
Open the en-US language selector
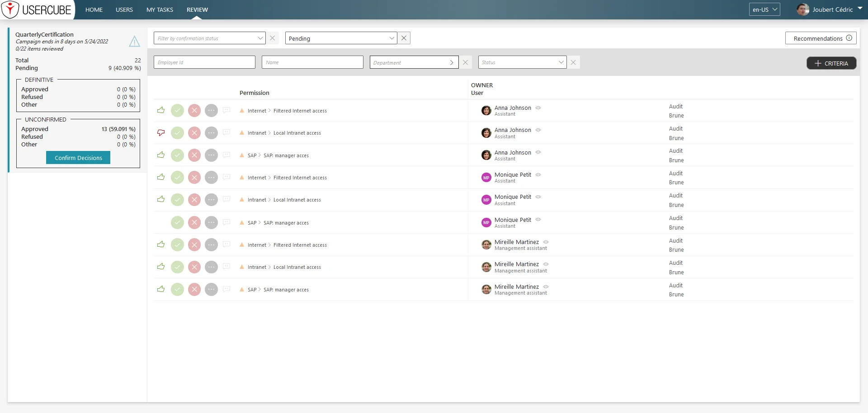click(764, 9)
